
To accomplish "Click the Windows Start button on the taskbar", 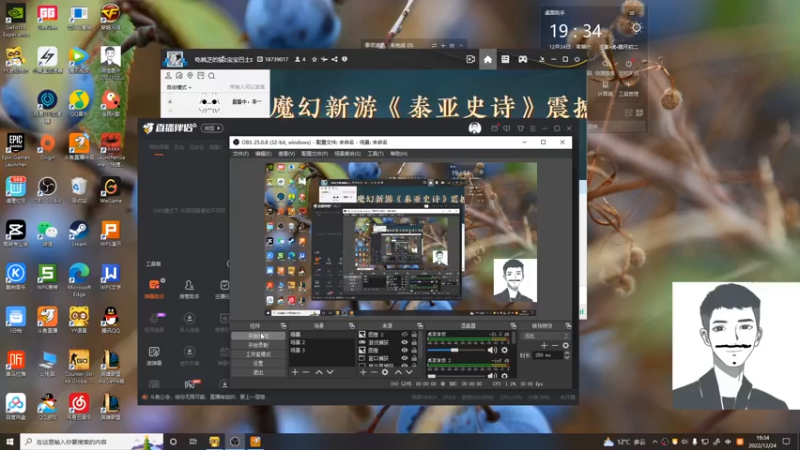I will (10, 441).
